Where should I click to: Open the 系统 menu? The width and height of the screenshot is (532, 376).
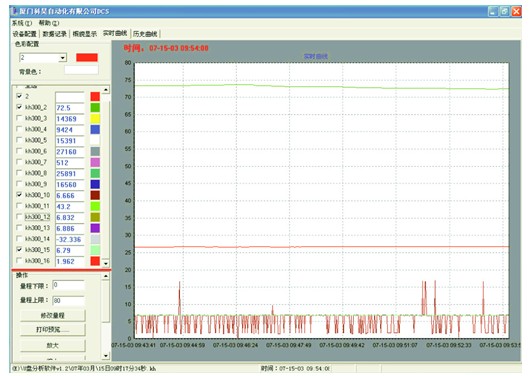22,23
